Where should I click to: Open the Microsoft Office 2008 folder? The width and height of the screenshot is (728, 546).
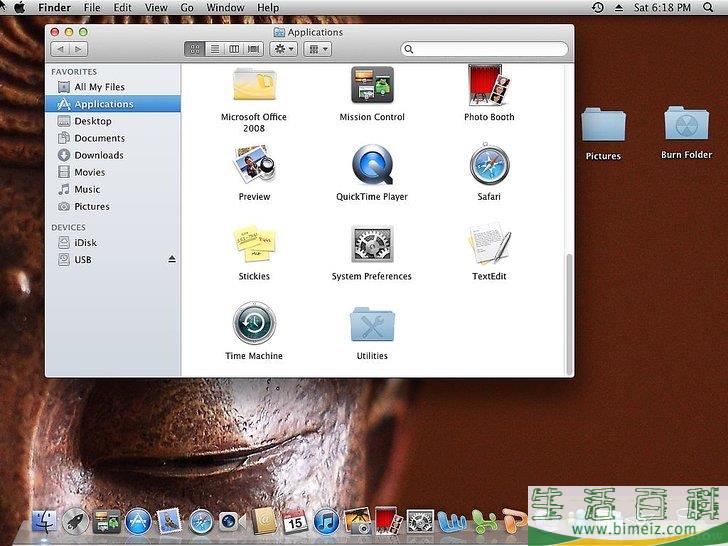click(254, 84)
